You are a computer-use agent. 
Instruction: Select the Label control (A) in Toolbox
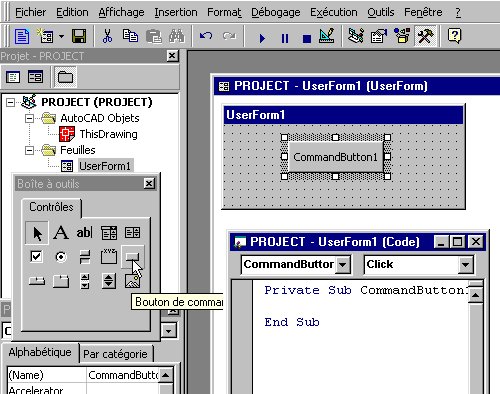(61, 233)
